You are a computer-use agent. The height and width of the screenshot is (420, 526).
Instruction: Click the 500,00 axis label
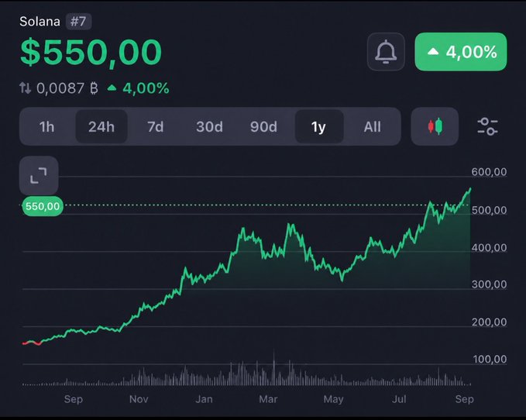489,210
